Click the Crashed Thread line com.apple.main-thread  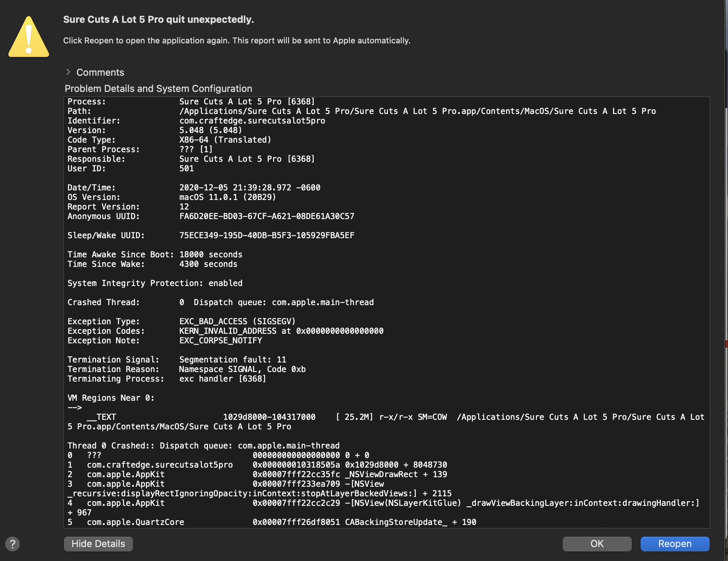tap(220, 302)
